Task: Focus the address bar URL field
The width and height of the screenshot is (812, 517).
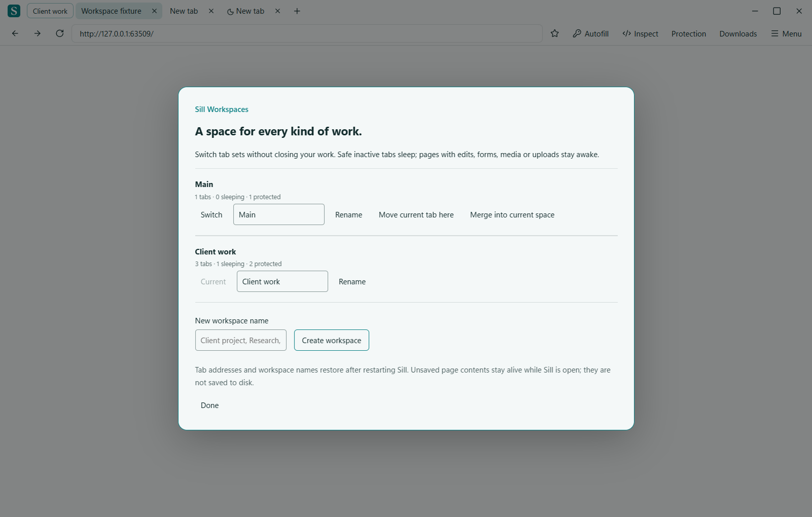Action: click(307, 33)
